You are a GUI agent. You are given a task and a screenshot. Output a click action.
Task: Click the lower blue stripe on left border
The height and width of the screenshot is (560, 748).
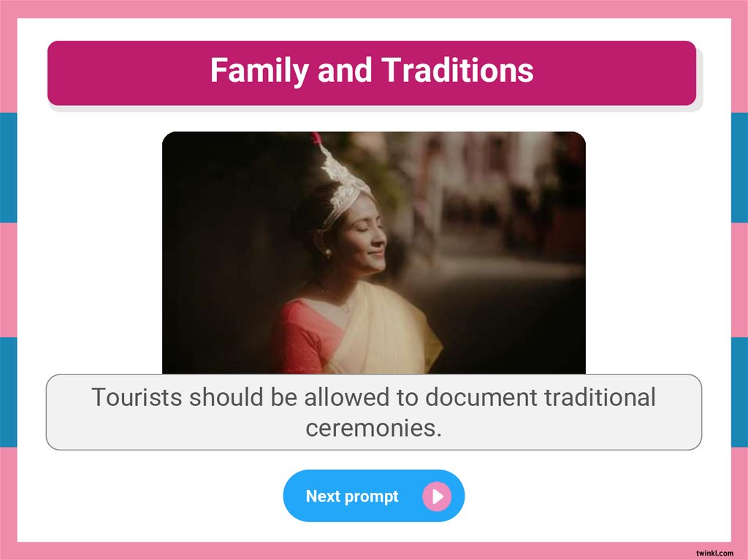pos(8,392)
